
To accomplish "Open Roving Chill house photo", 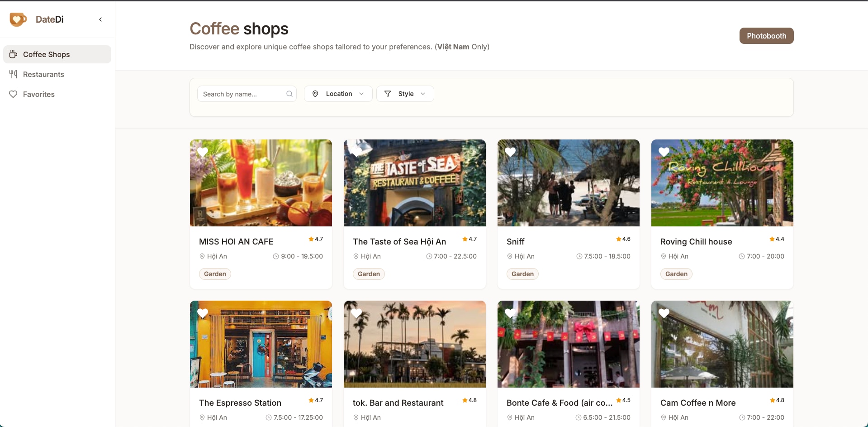I will tap(722, 183).
